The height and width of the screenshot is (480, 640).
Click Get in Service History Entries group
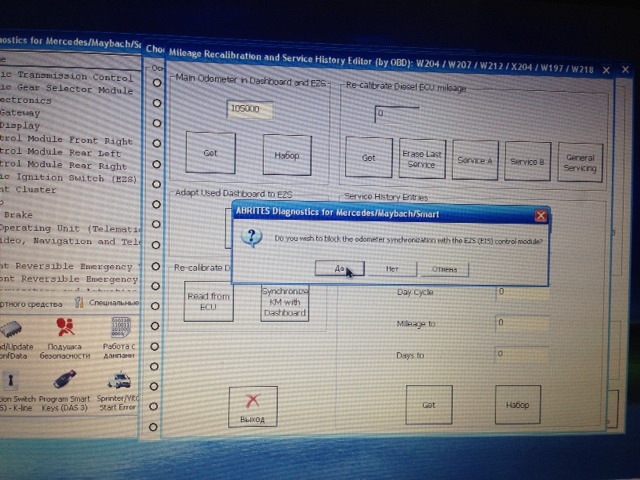click(429, 405)
